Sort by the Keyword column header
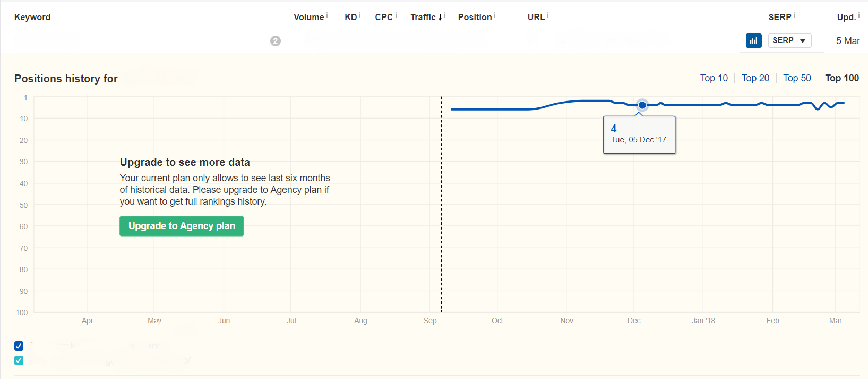The image size is (868, 379). (32, 17)
